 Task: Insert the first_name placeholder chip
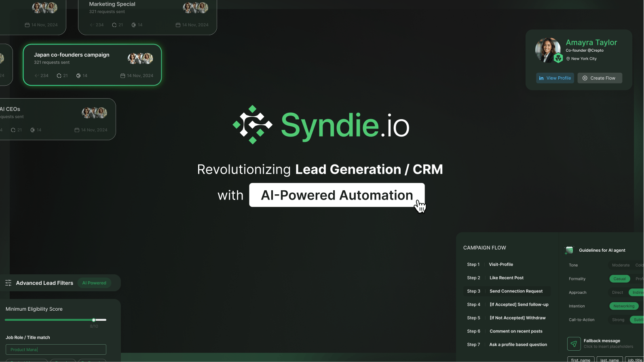(580, 360)
